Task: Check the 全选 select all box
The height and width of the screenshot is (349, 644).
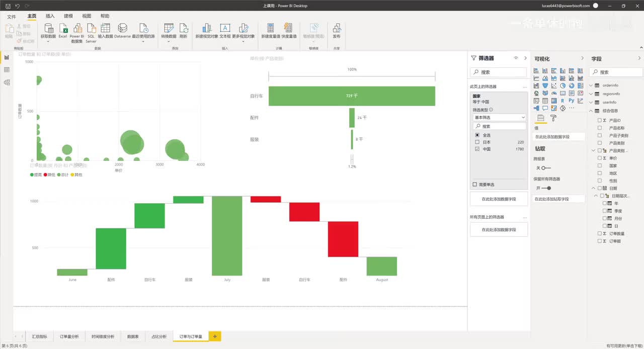Action: [477, 135]
